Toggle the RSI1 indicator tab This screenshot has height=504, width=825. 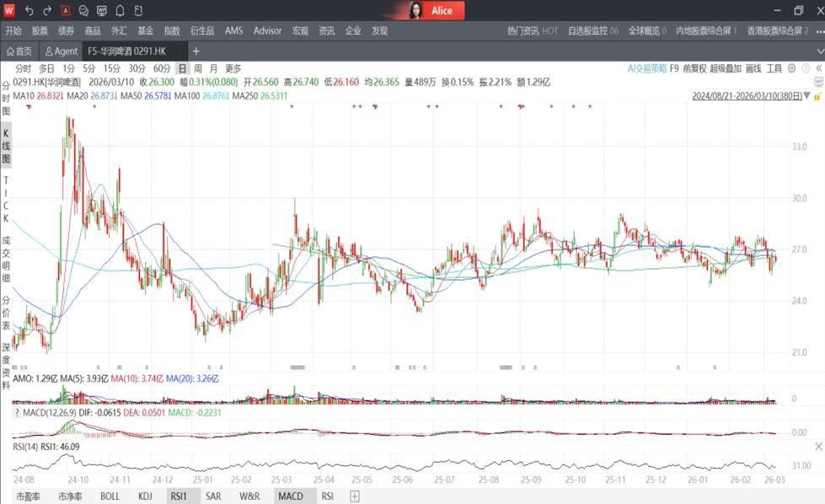click(x=177, y=496)
